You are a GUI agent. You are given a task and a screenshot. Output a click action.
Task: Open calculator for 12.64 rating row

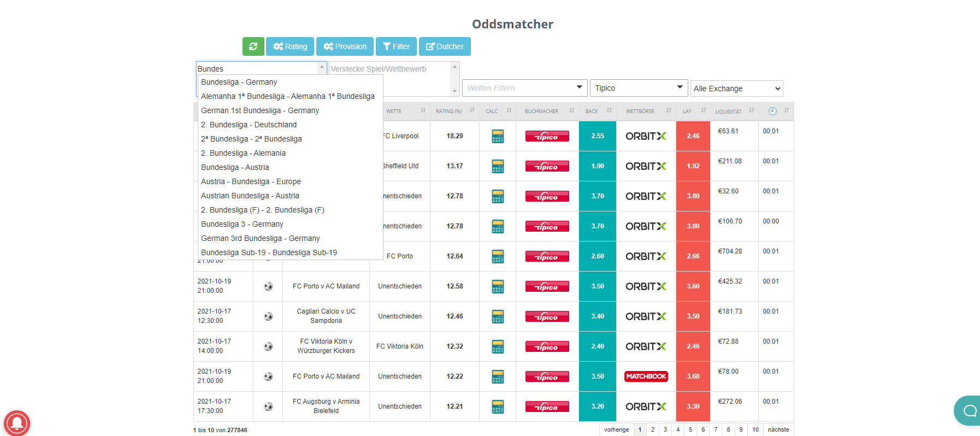[498, 256]
